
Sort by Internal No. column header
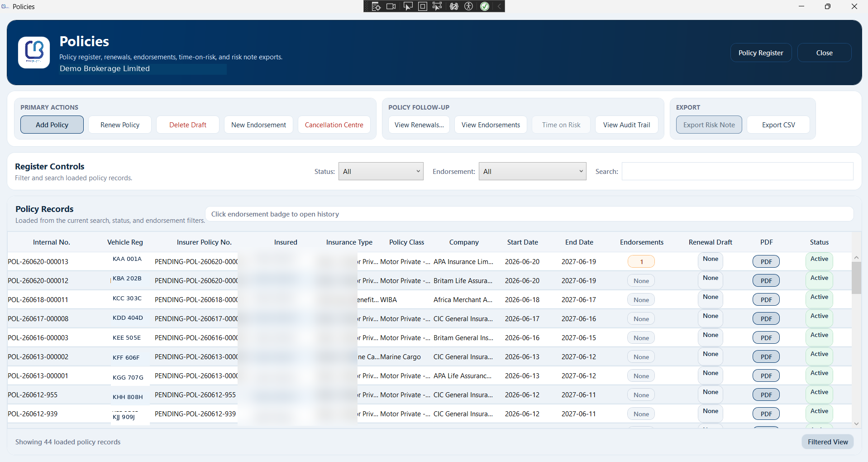click(52, 242)
